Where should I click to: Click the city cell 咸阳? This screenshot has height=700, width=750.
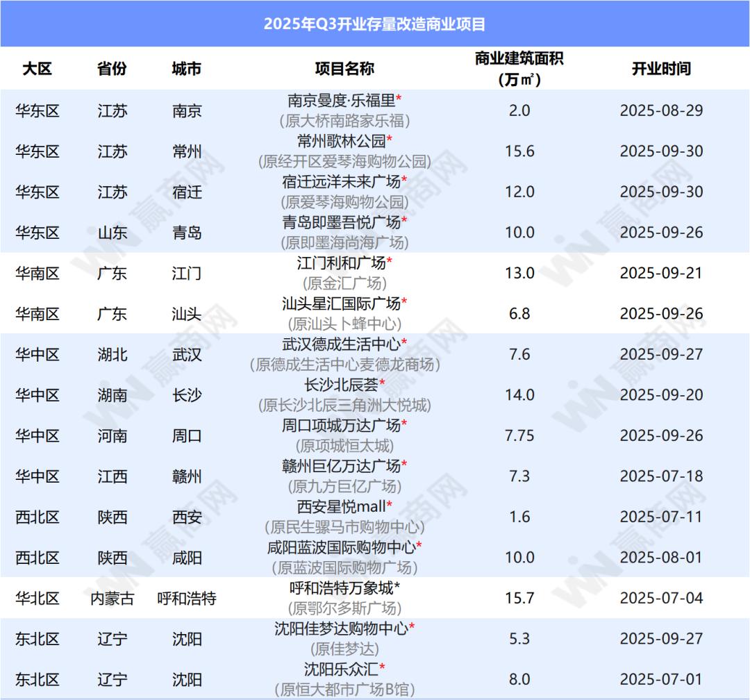[187, 558]
